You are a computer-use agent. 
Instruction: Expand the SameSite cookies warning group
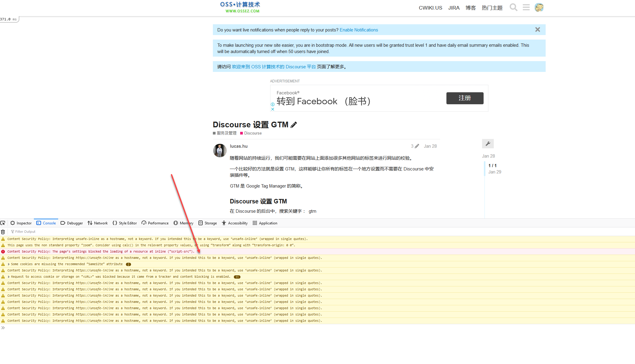9,264
